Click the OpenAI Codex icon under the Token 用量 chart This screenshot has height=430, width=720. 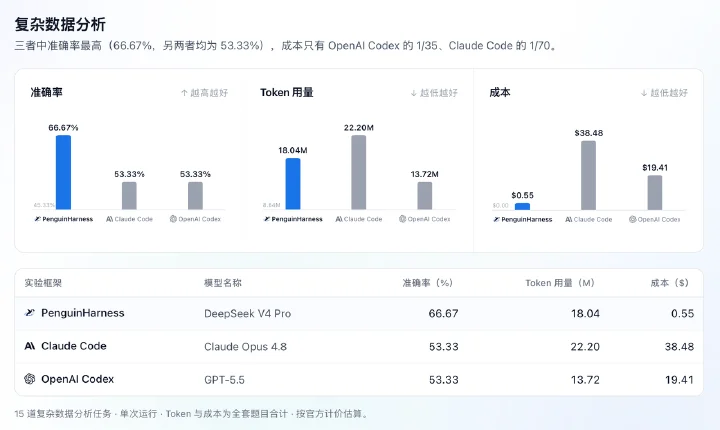pos(402,219)
